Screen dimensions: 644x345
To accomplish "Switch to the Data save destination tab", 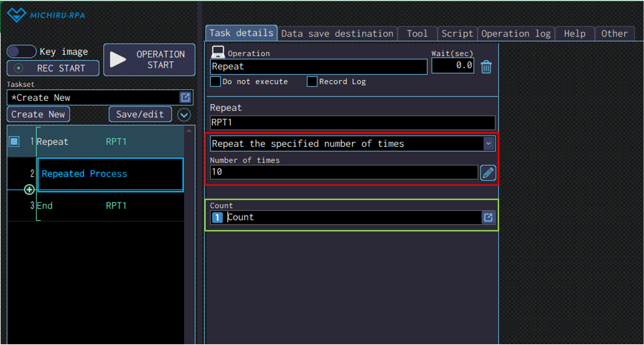I will 337,34.
